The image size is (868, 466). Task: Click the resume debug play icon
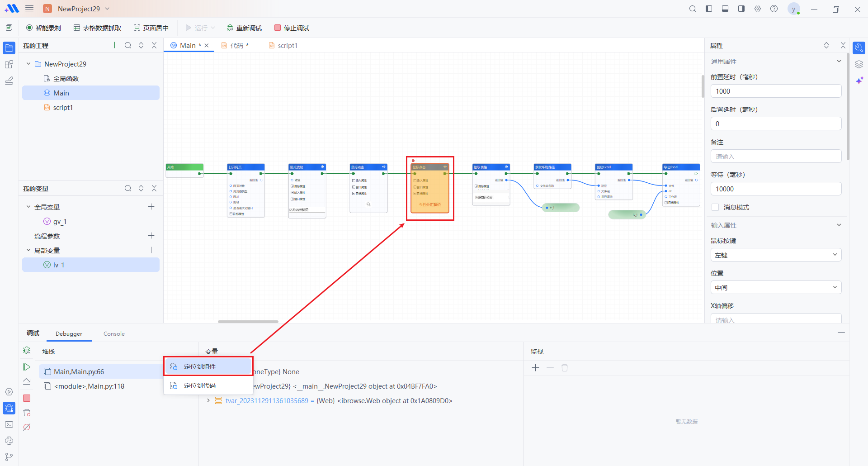(x=27, y=367)
